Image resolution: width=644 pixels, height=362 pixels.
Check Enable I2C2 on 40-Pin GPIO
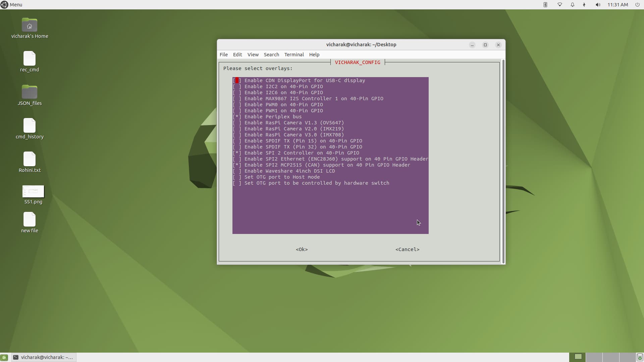(x=237, y=86)
